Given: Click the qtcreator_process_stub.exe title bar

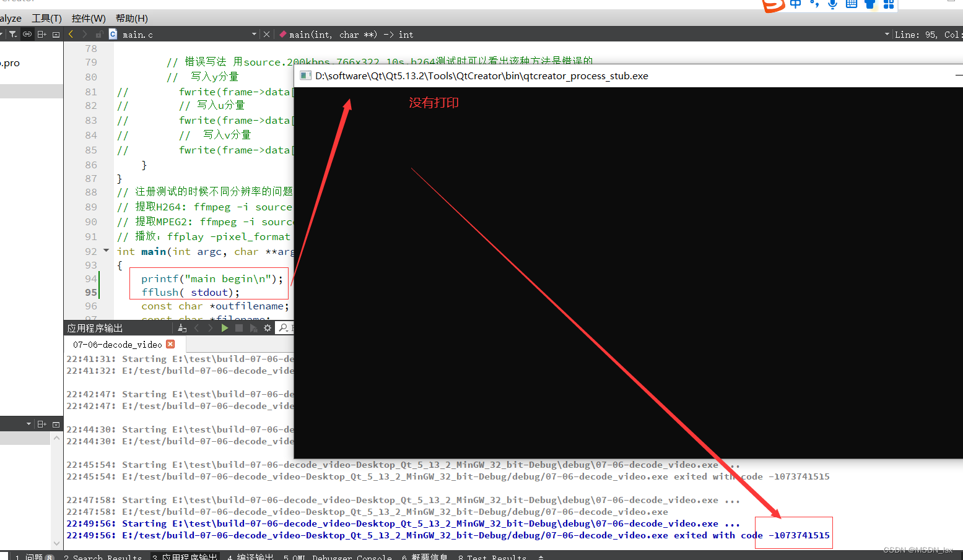Looking at the screenshot, I should point(628,75).
